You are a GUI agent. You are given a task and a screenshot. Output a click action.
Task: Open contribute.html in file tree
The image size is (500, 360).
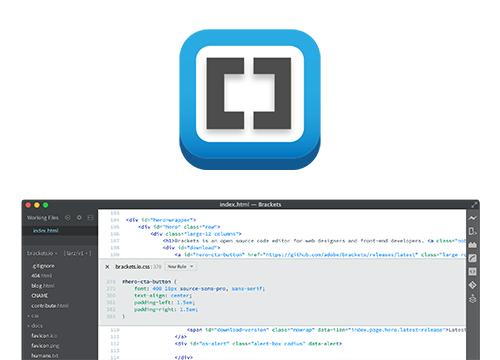click(x=50, y=306)
